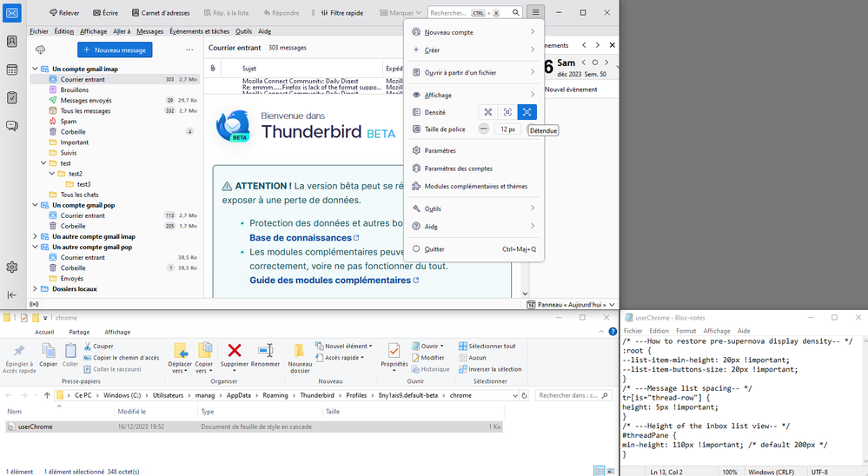The image size is (868, 476).
Task: Click Explorer search field Rechercher dans
Action: click(573, 396)
